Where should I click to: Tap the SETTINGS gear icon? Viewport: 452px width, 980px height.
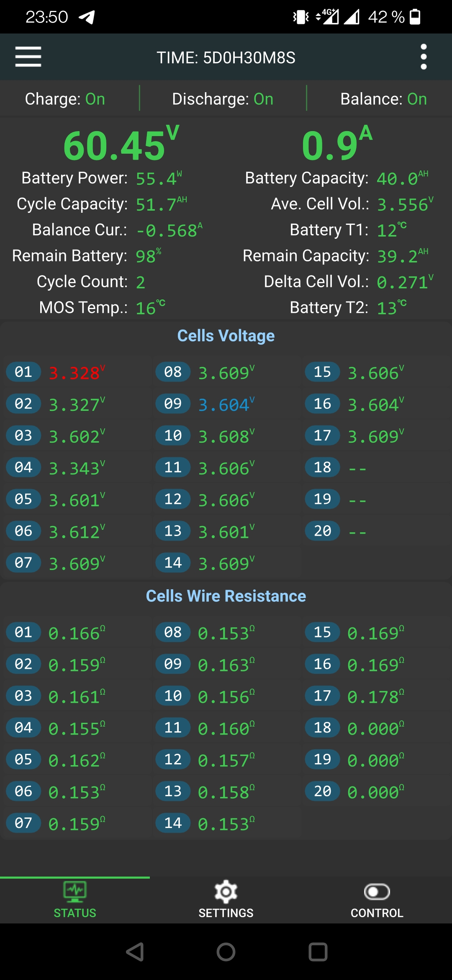(x=226, y=892)
